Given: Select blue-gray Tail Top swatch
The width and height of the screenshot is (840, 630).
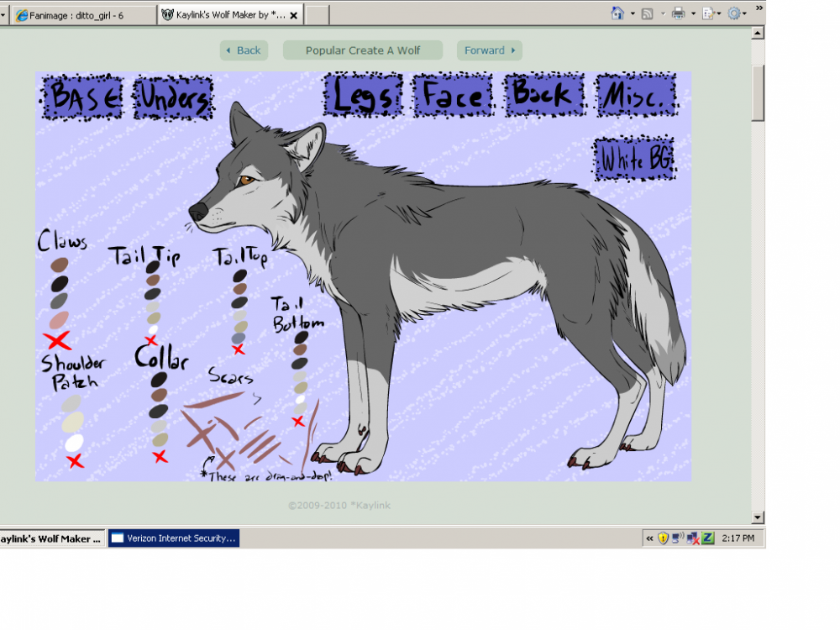Looking at the screenshot, I should coord(239,338).
